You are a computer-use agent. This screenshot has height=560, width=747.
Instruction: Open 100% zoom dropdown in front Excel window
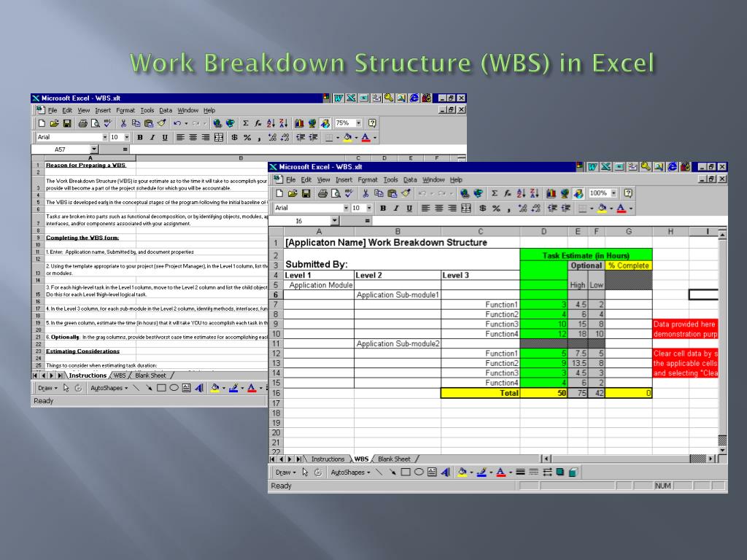coord(614,193)
